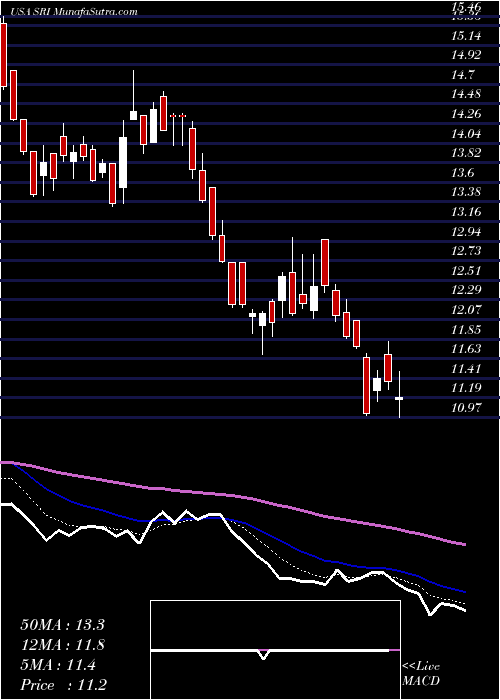Select the 11.19 price level label

point(467,387)
